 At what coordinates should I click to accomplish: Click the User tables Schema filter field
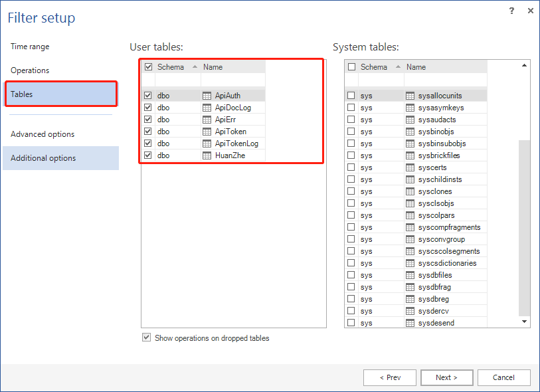(x=178, y=80)
